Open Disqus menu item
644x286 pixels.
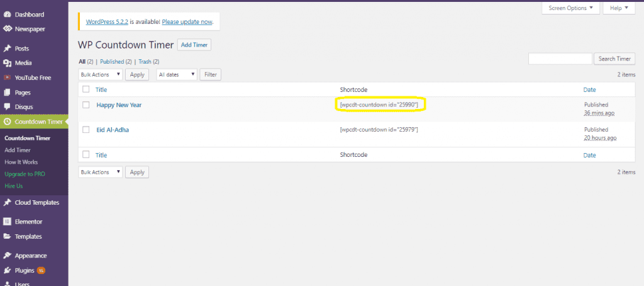[24, 107]
